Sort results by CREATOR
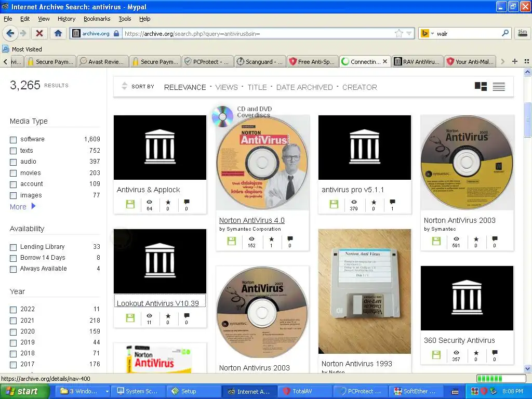The width and height of the screenshot is (532, 399). [x=360, y=87]
